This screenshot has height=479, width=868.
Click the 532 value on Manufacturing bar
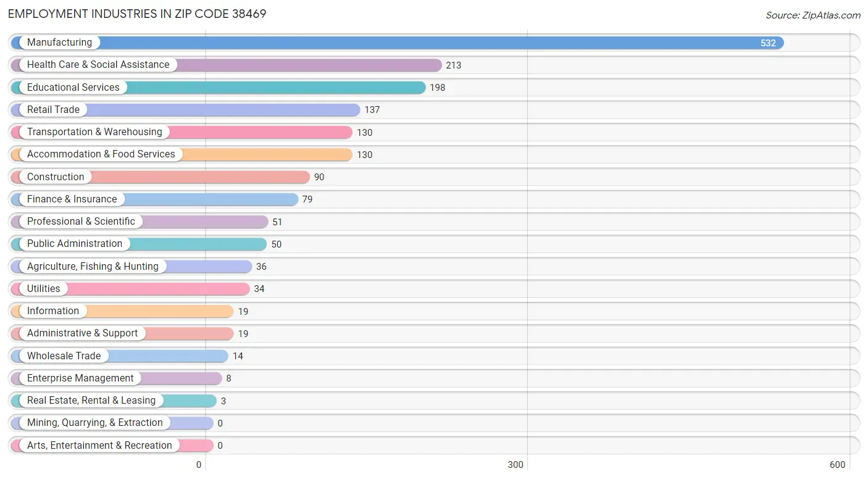coord(768,43)
